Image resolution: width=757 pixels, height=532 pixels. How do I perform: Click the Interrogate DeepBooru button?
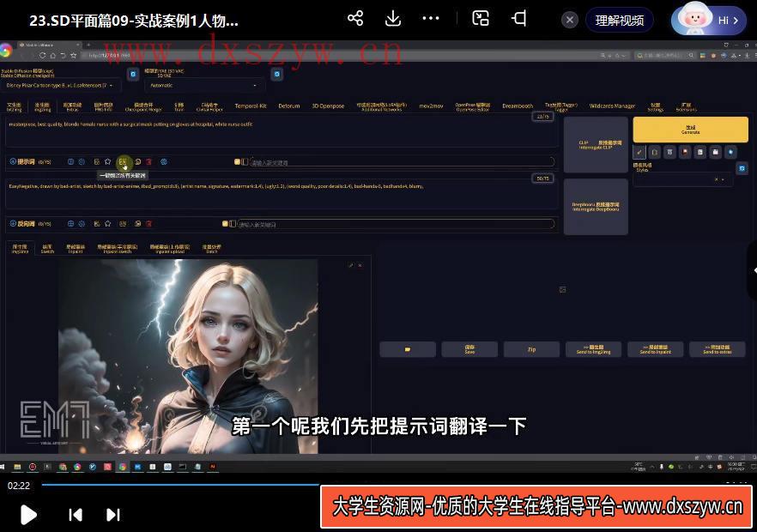point(596,207)
